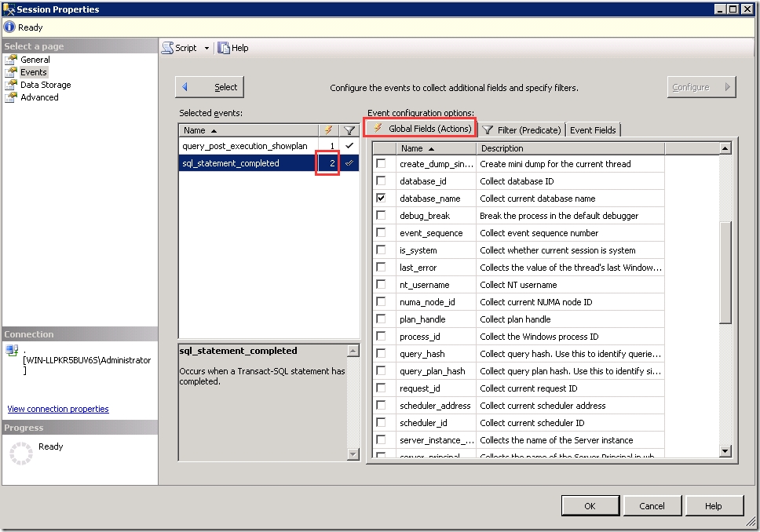This screenshot has width=760, height=532.
Task: Check the numa_node_id checkbox
Action: [381, 301]
